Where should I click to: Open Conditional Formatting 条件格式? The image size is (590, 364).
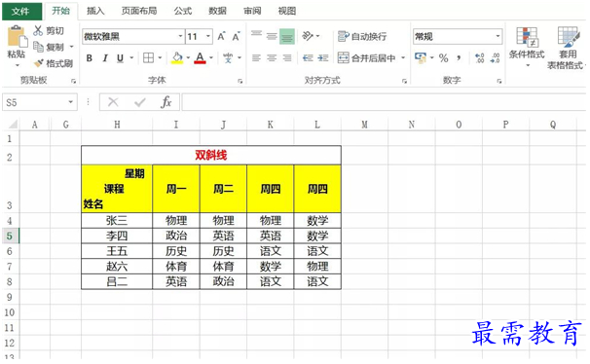527,47
